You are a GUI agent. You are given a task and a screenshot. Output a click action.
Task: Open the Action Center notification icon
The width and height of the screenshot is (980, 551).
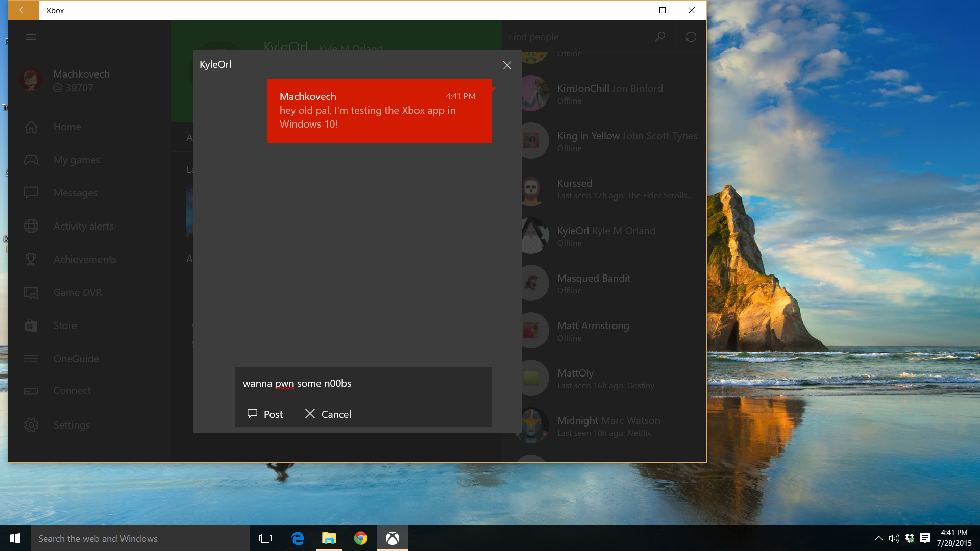[x=925, y=538]
